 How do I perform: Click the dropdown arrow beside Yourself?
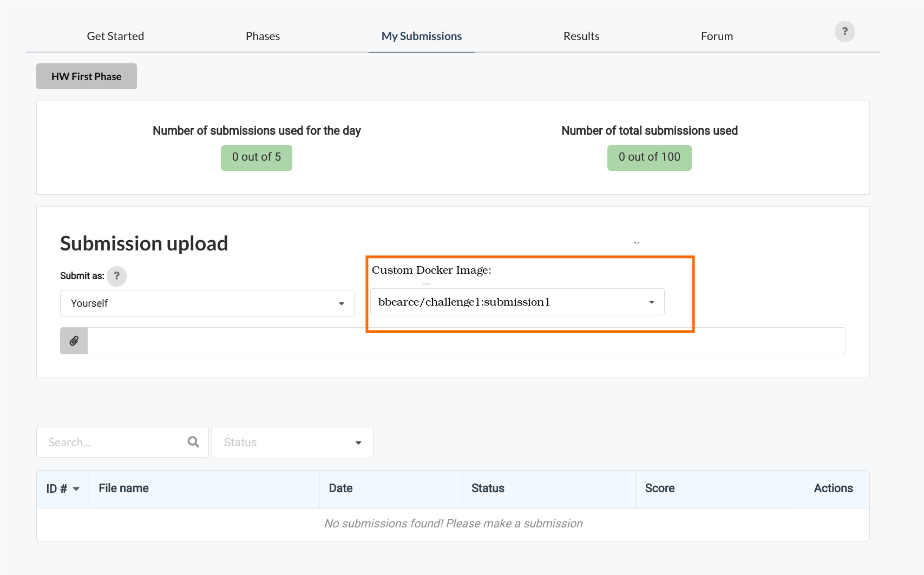click(x=342, y=303)
